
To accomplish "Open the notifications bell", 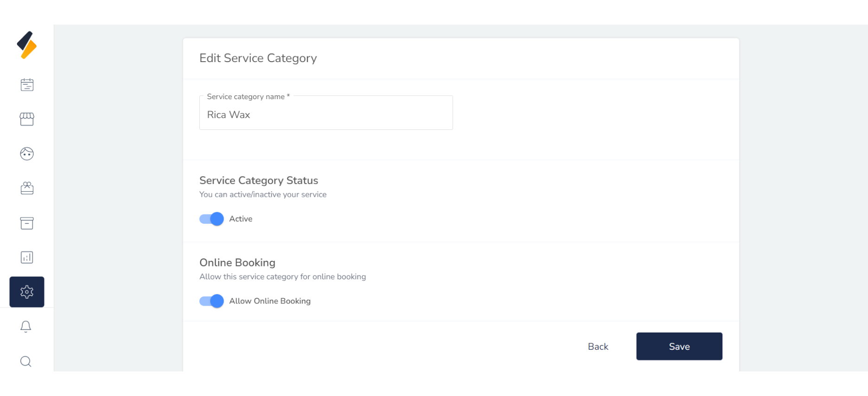I will click(26, 327).
